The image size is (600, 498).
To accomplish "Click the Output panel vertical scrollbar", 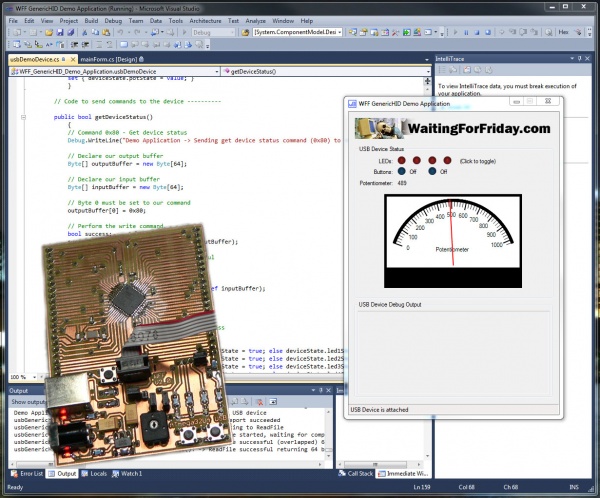I will (x=329, y=434).
